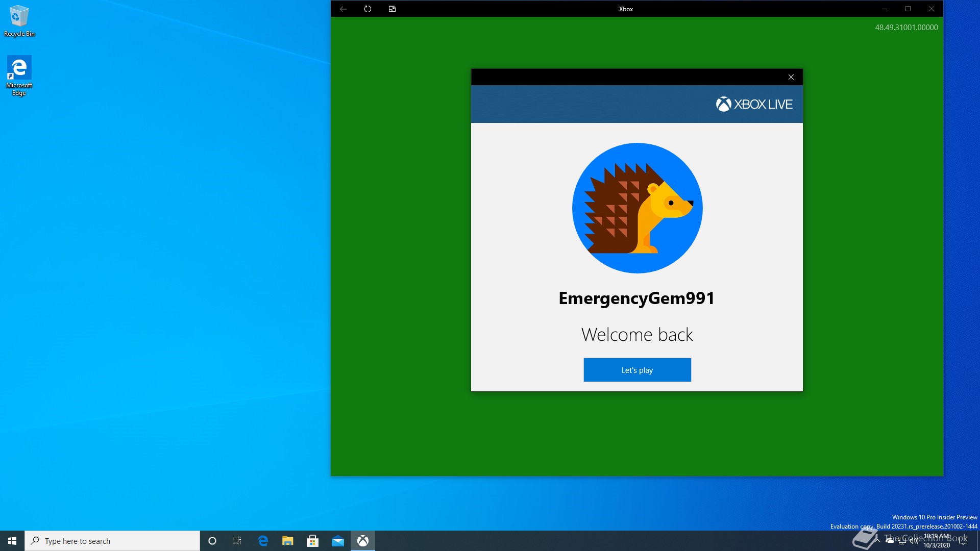980x551 pixels.
Task: Open the clock showing 10/3/2020
Action: pos(937,541)
